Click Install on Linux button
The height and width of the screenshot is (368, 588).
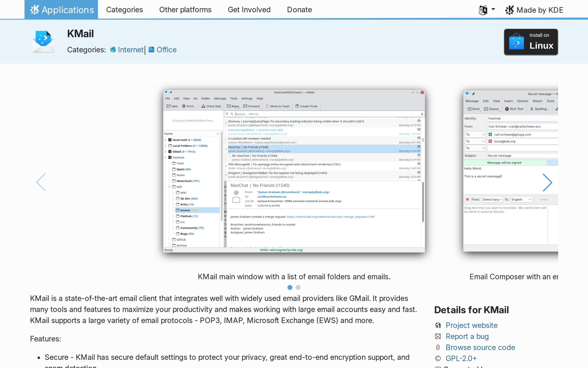tap(531, 42)
